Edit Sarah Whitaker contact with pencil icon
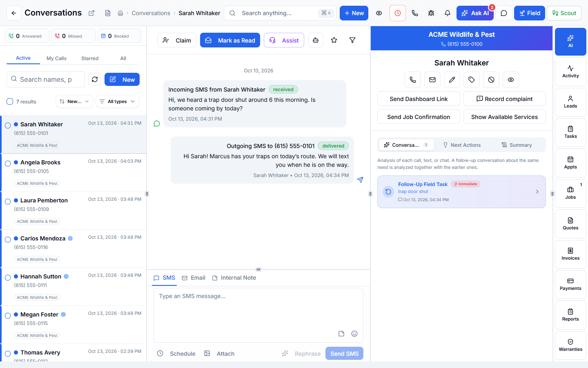Image resolution: width=588 pixels, height=368 pixels. [452, 80]
